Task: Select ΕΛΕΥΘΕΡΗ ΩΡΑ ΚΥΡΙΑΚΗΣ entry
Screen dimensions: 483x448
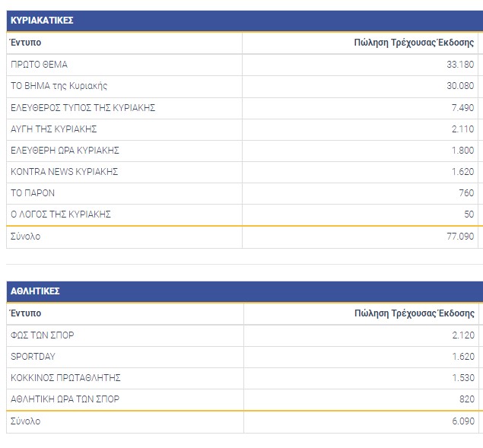Action: click(65, 151)
